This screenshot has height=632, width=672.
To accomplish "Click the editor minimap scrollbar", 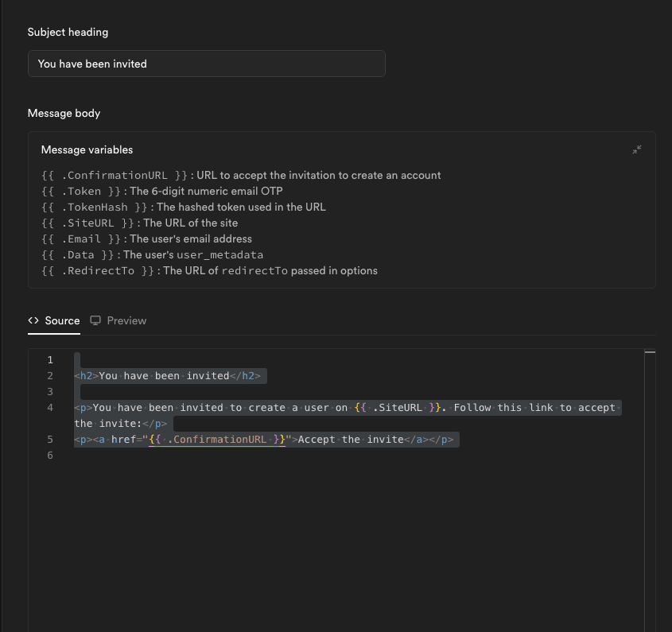I will pyautogui.click(x=650, y=490).
